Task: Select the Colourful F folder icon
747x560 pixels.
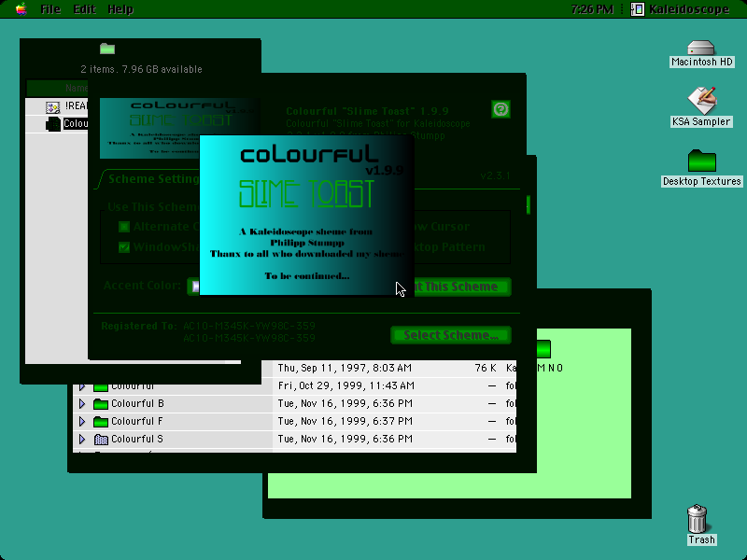Action: (x=101, y=422)
